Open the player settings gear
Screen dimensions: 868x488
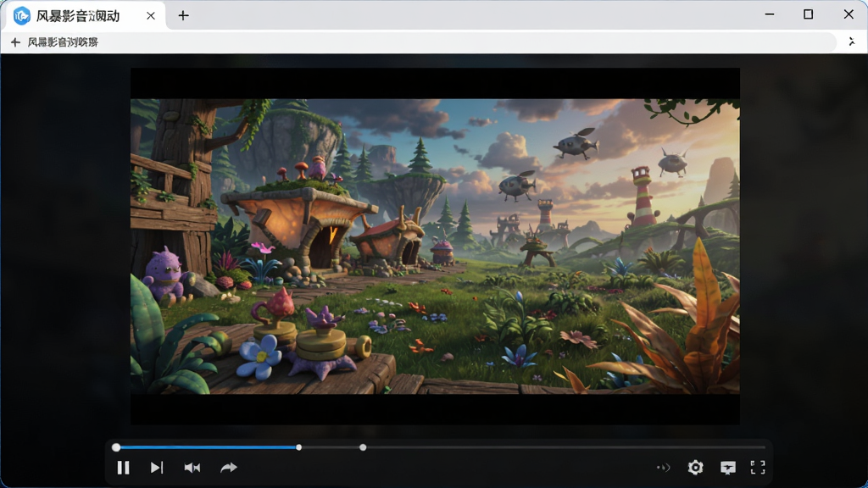point(695,468)
